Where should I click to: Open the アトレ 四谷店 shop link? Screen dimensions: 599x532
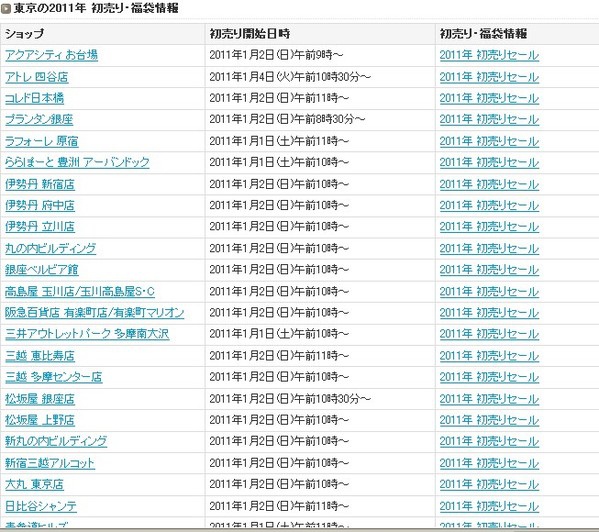coord(37,77)
